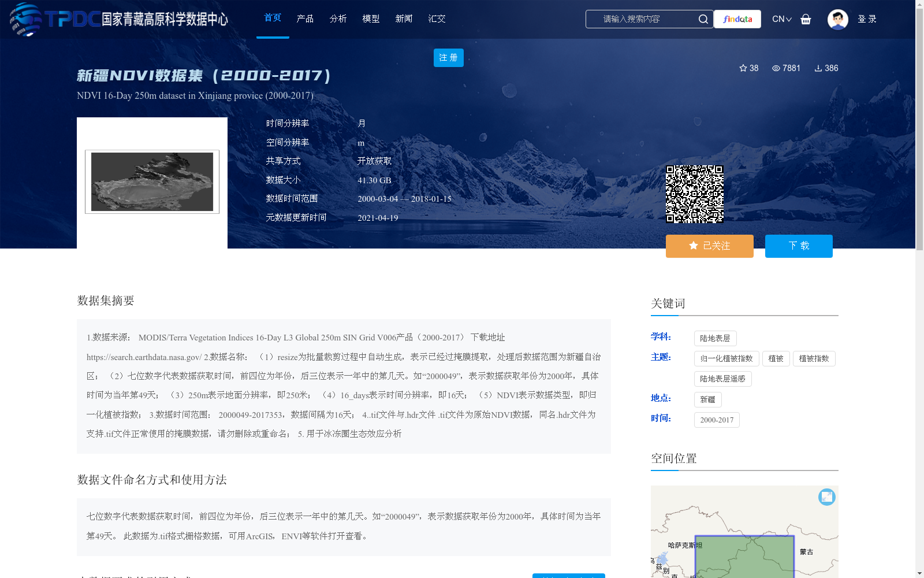Select the 陆地表层 keyword tag
The width and height of the screenshot is (924, 578).
[716, 338]
